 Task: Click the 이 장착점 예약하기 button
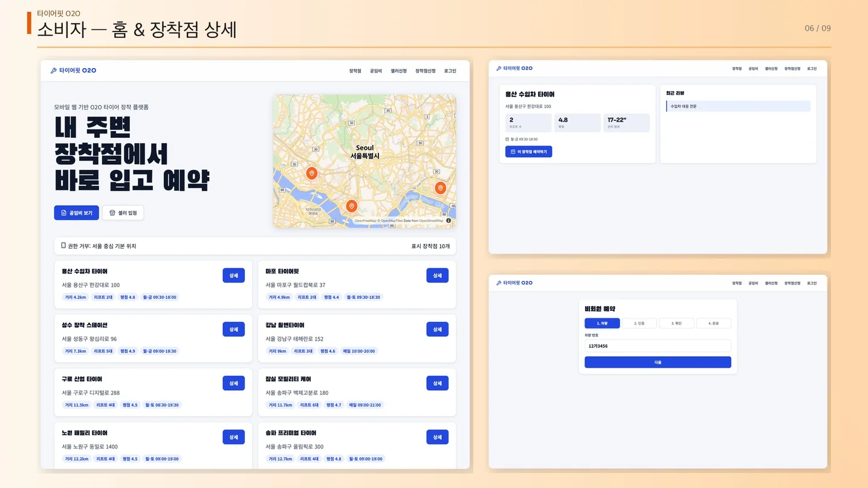[x=528, y=152]
